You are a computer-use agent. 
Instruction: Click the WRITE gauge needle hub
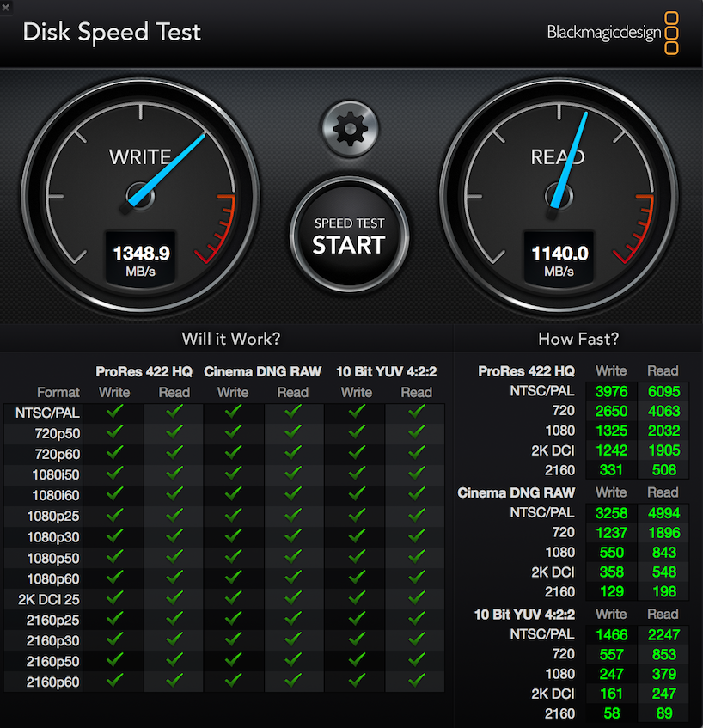[140, 196]
